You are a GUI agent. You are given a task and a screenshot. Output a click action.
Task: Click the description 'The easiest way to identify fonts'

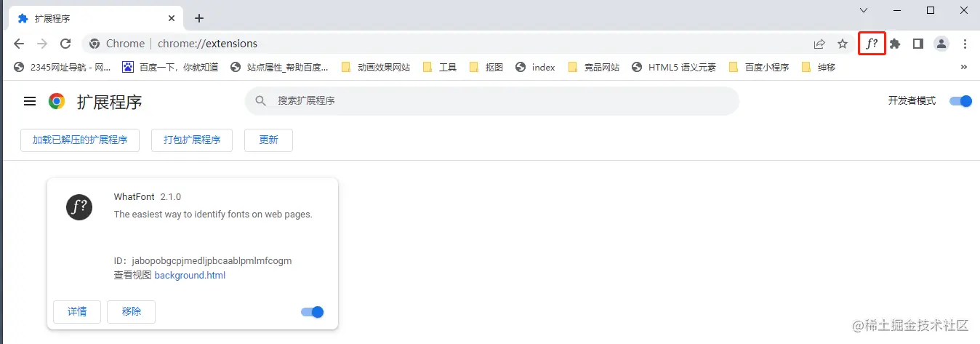213,215
